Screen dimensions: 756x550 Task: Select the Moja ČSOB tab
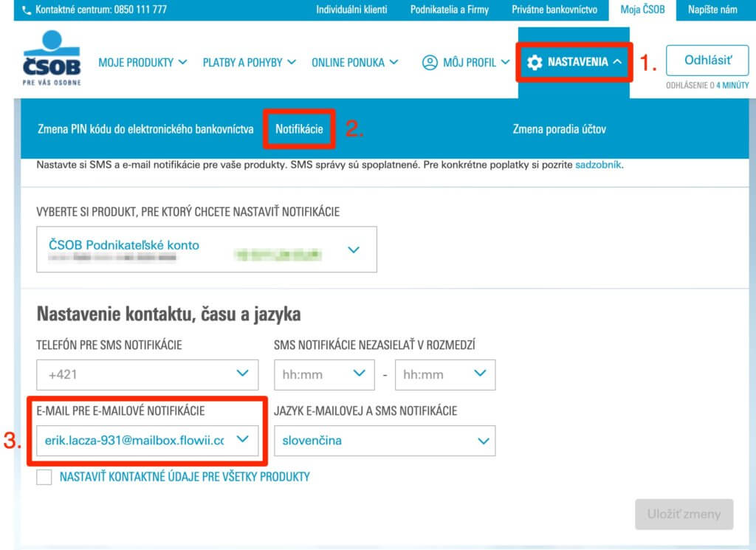pyautogui.click(x=642, y=10)
